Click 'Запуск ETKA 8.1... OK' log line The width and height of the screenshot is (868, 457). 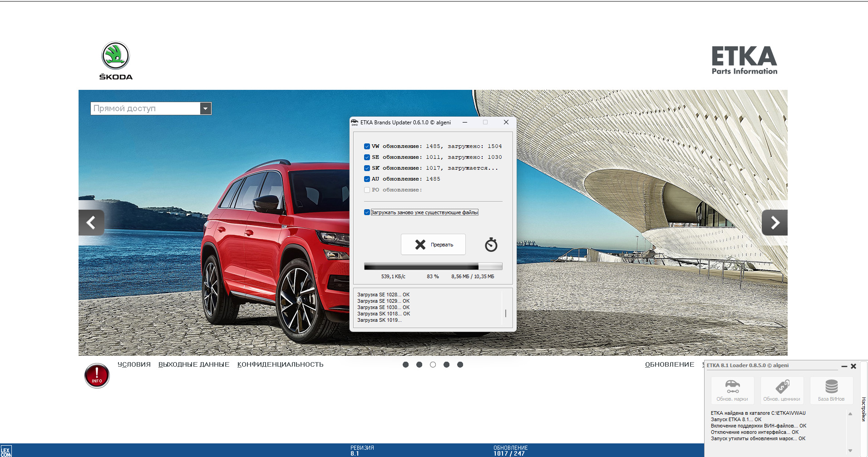pyautogui.click(x=736, y=419)
